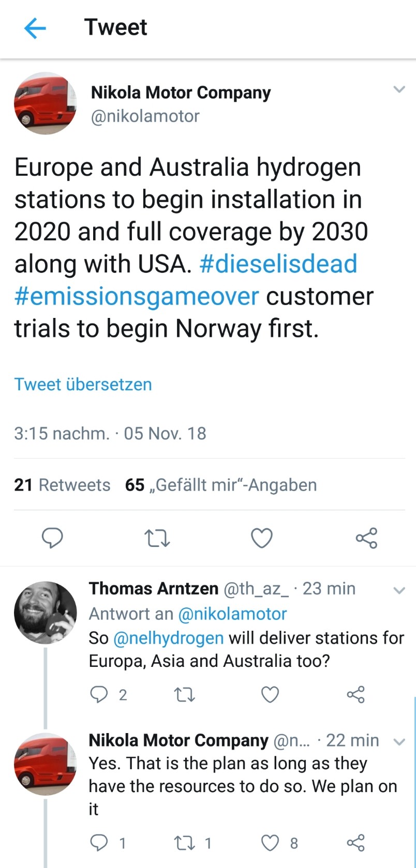Open Thomas Arntzen's profile picture
This screenshot has width=416, height=868.
coord(45,613)
